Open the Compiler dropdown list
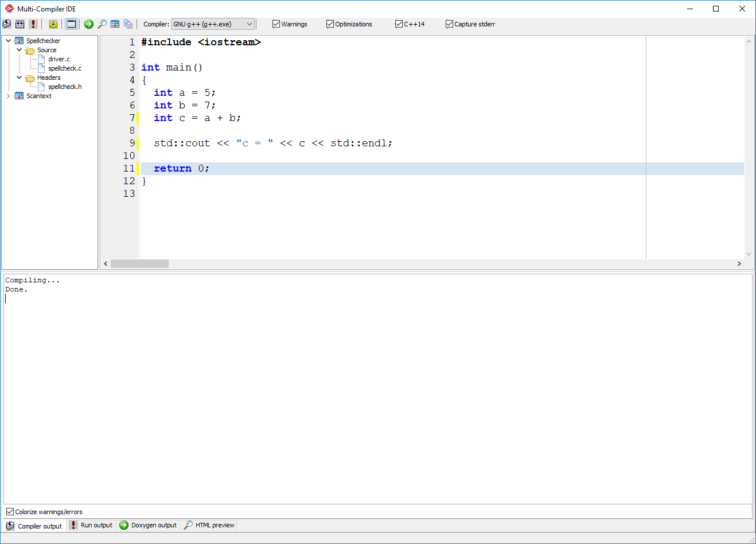The width and height of the screenshot is (756, 544). 249,24
